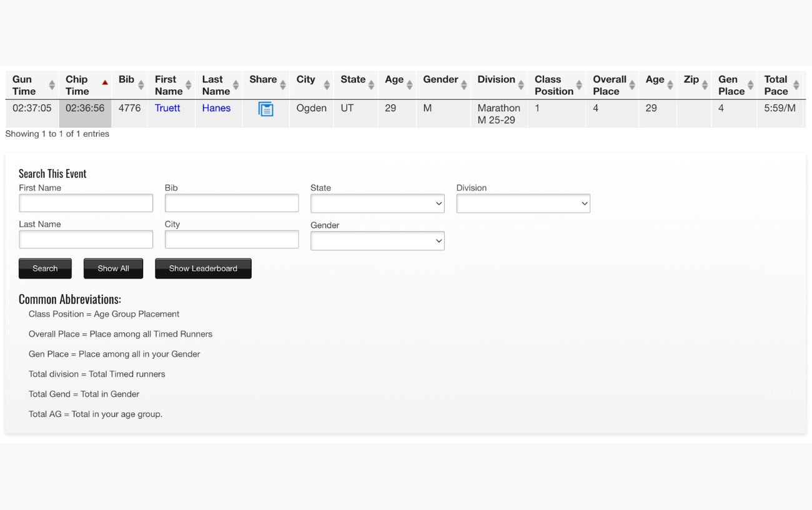This screenshot has width=812, height=510.
Task: Sort by Overall Place column arrows
Action: click(x=632, y=86)
